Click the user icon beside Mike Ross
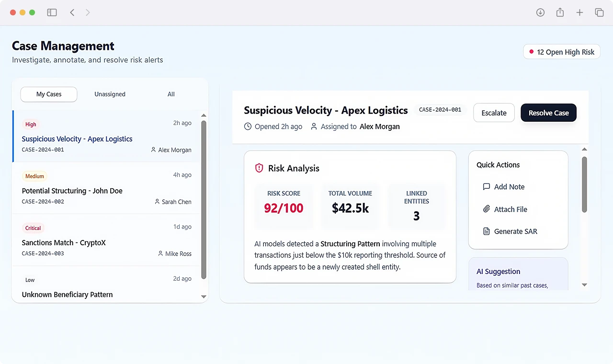The image size is (613, 364). pyautogui.click(x=160, y=253)
